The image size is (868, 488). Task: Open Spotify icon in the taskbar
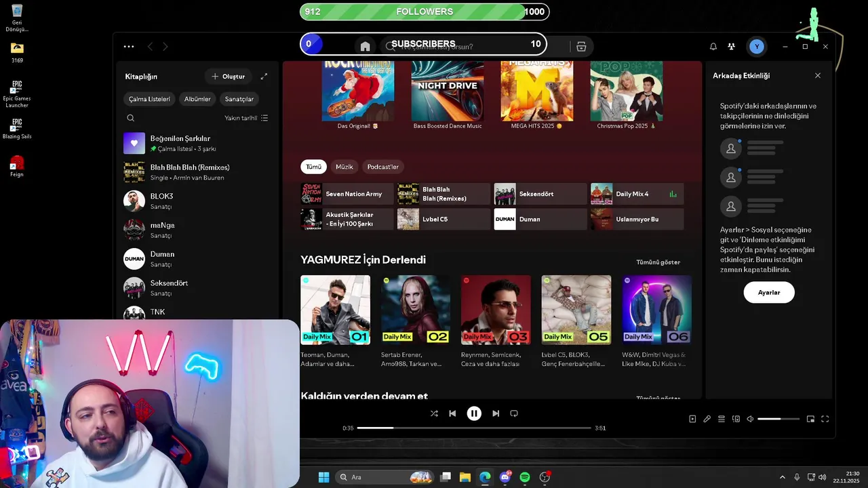(x=525, y=477)
